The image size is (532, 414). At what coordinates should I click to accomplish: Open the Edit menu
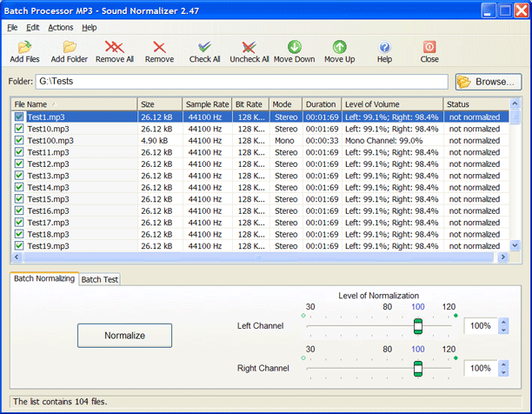33,28
